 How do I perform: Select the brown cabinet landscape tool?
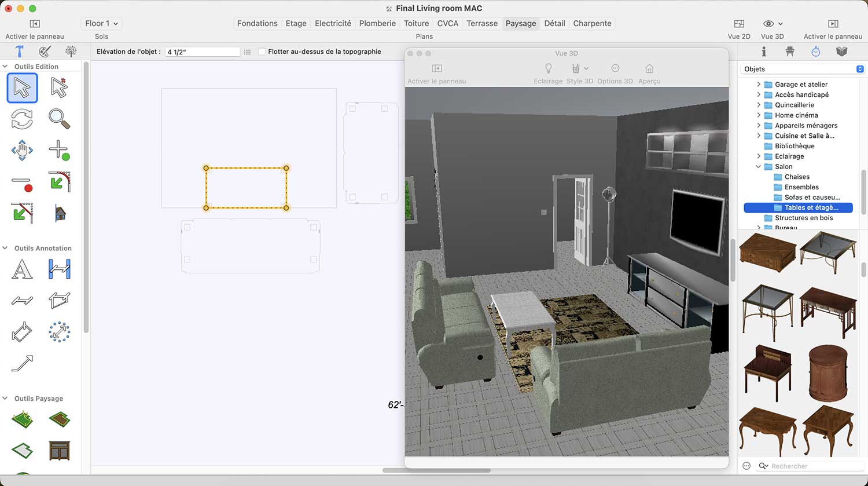click(x=59, y=450)
